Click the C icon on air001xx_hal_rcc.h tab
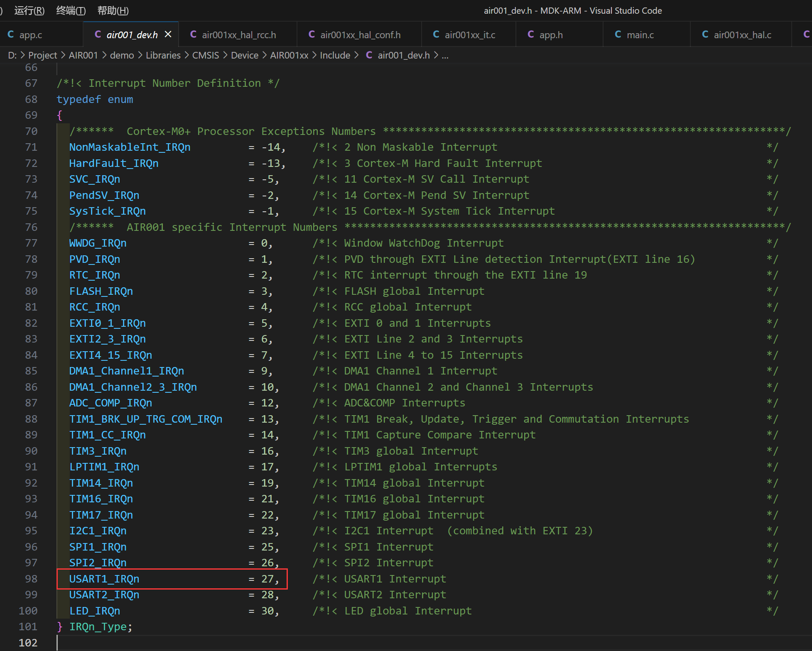Viewport: 812px width, 651px height. click(193, 34)
